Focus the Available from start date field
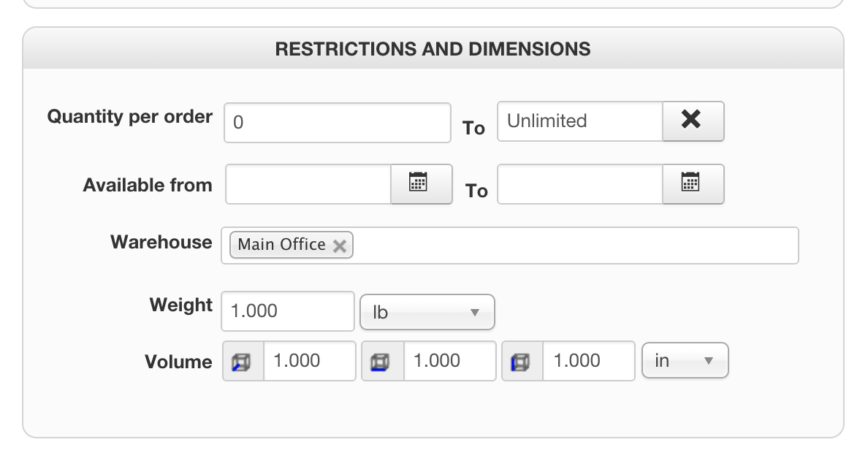This screenshot has width=868, height=453. [x=308, y=183]
